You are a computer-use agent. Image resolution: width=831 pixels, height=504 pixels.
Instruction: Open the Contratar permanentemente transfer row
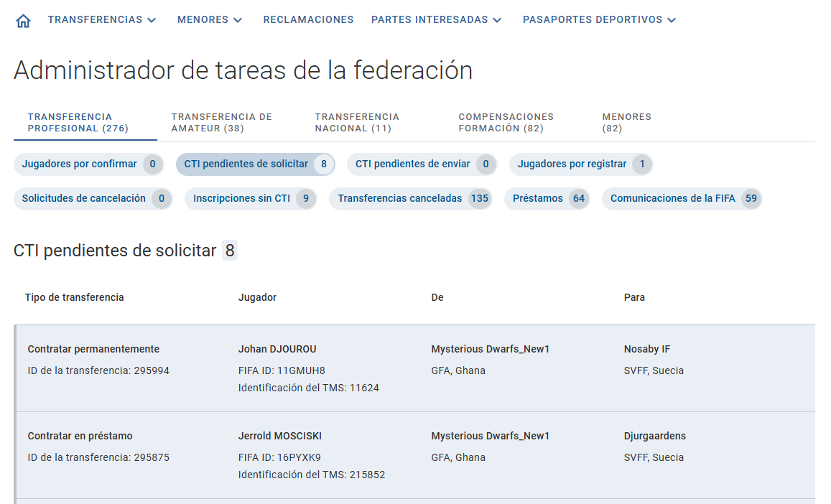tap(414, 368)
